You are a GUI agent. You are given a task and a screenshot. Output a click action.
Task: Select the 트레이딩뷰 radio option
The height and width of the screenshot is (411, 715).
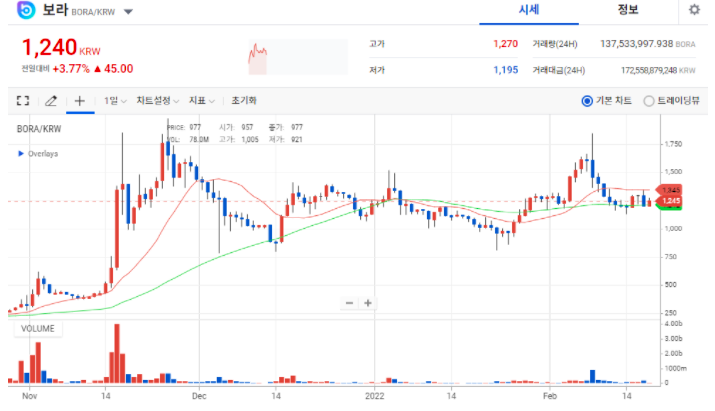[649, 101]
